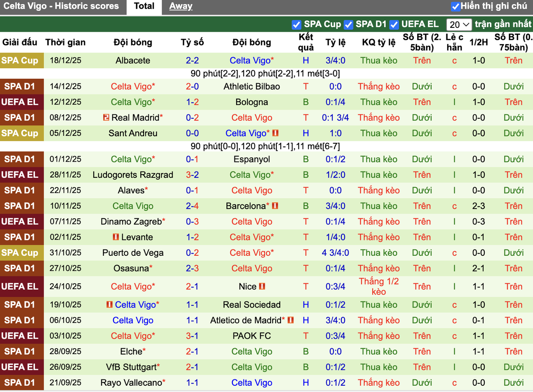Open the Espanyol team link
The image size is (533, 392).
coord(252,159)
